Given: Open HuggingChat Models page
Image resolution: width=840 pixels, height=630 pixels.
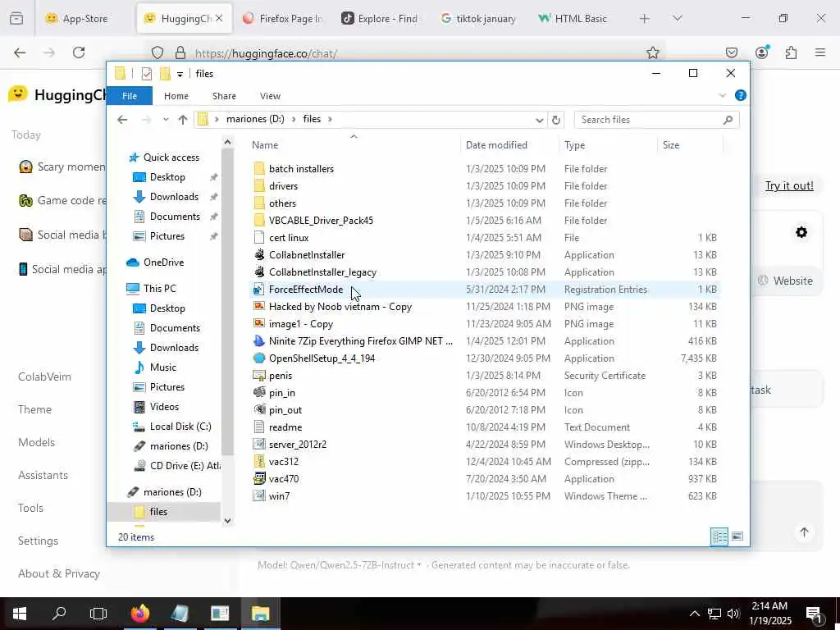Looking at the screenshot, I should pyautogui.click(x=36, y=442).
